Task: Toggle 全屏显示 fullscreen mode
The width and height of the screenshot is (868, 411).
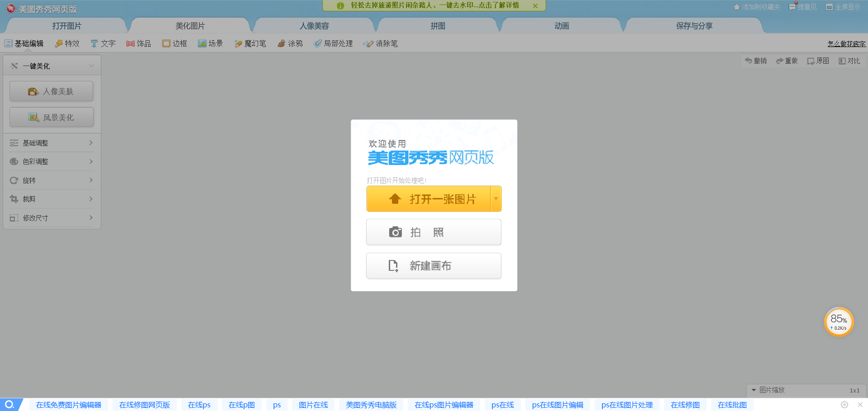Action: coord(843,7)
